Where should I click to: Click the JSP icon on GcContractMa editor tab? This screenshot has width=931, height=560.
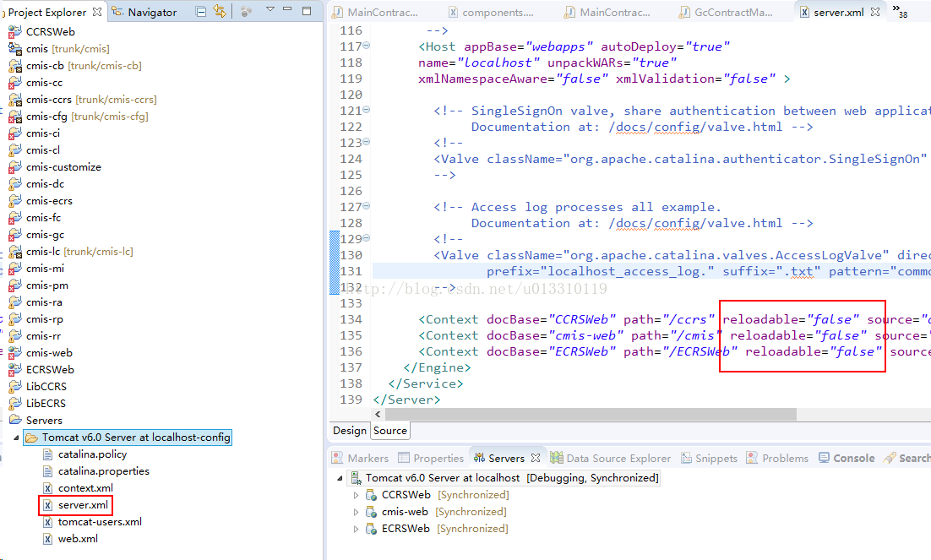(x=684, y=12)
